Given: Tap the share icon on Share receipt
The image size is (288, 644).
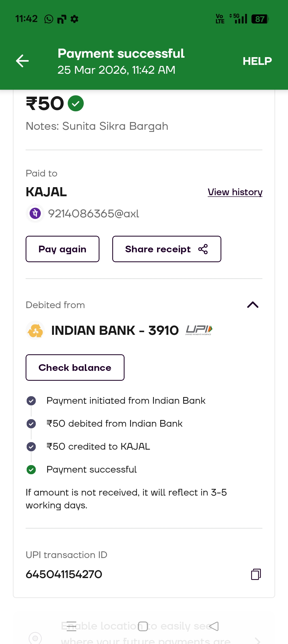Looking at the screenshot, I should tap(203, 249).
